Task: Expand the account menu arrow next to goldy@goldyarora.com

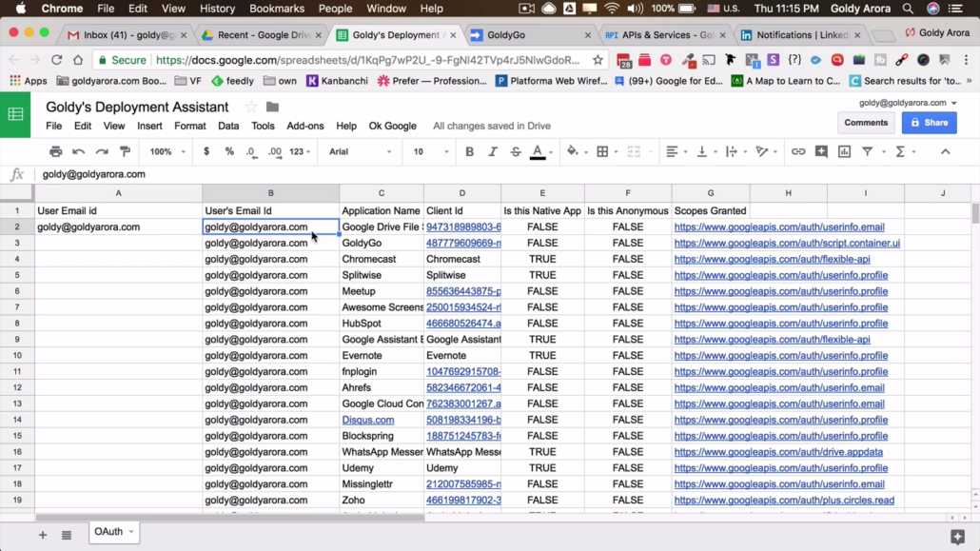Action: point(953,103)
